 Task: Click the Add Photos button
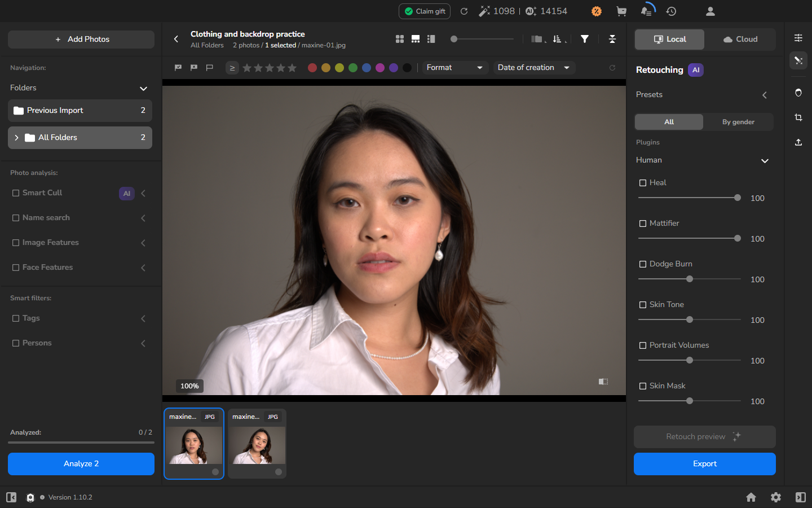pos(81,40)
